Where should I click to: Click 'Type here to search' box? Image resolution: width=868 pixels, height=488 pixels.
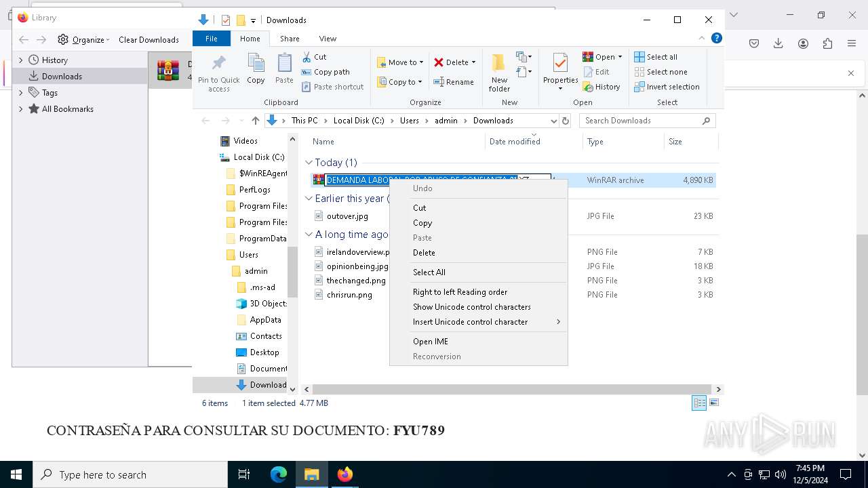130,474
